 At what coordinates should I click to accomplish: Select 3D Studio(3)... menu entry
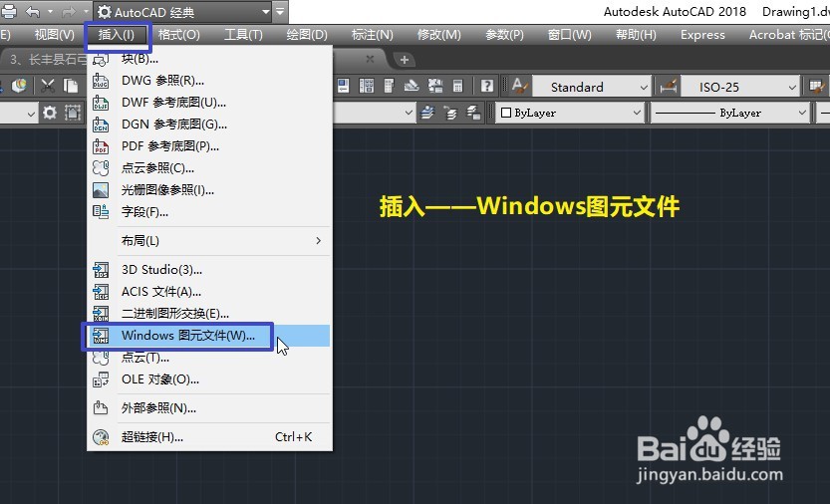pos(209,270)
